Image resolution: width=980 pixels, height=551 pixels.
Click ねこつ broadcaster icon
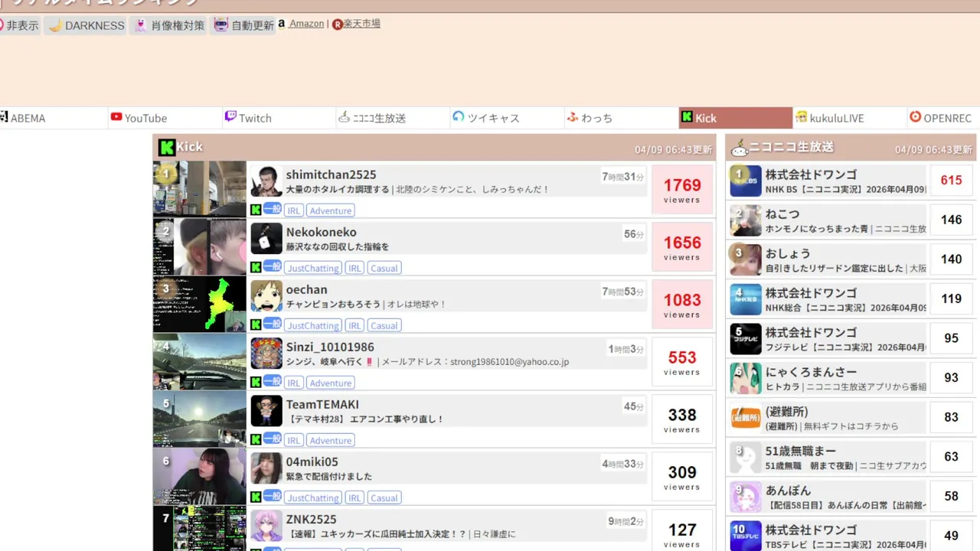pyautogui.click(x=746, y=220)
